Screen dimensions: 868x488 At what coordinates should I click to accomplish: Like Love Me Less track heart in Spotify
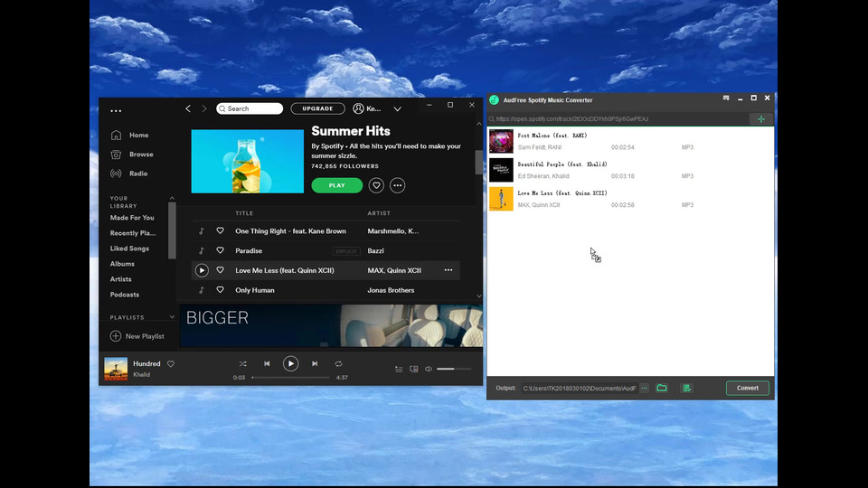(x=221, y=270)
